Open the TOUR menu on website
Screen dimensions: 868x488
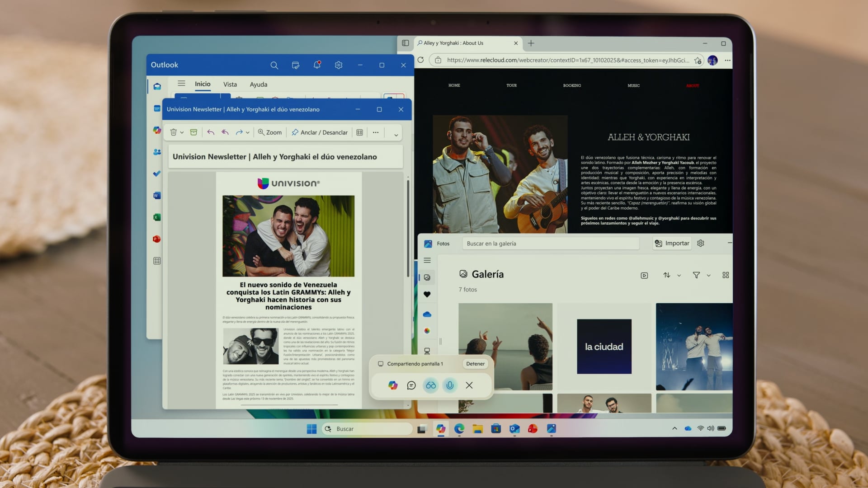(511, 85)
